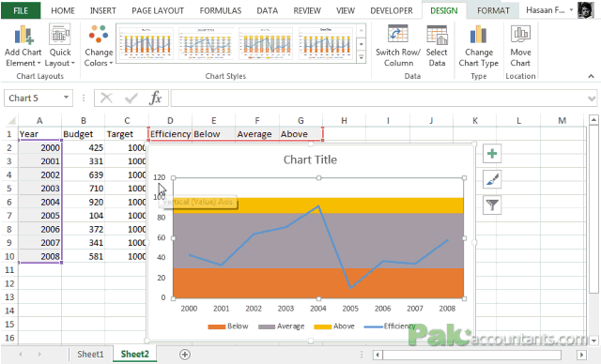Click the previous sheet navigation arrow
601x364 pixels.
click(x=21, y=355)
